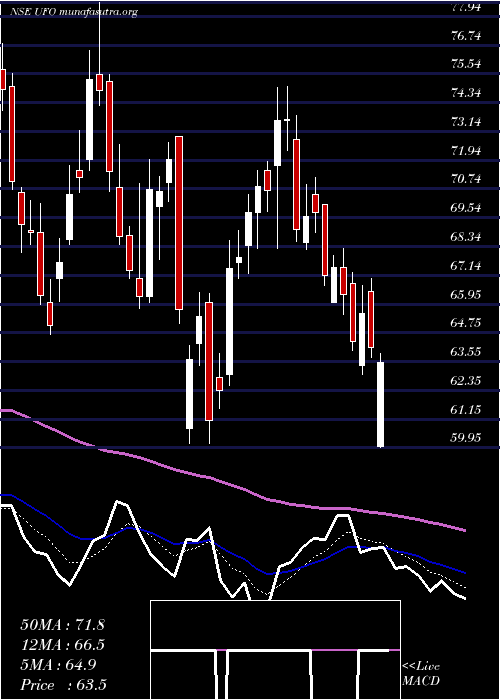Click the 62.35 price axis label
The width and height of the screenshot is (500, 700).
(467, 381)
